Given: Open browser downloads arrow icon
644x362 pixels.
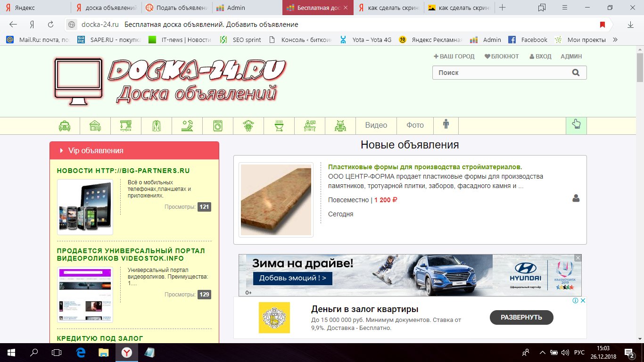Looking at the screenshot, I should 630,25.
